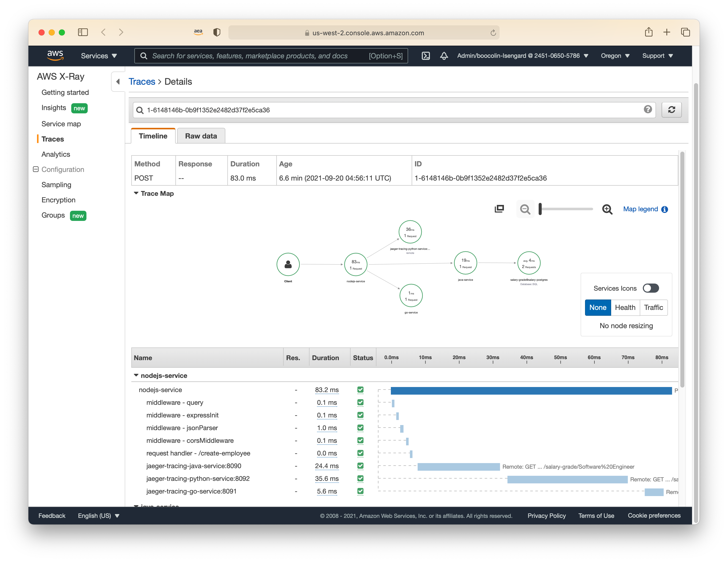728x562 pixels.
Task: Open the notifications bell icon
Action: (444, 56)
